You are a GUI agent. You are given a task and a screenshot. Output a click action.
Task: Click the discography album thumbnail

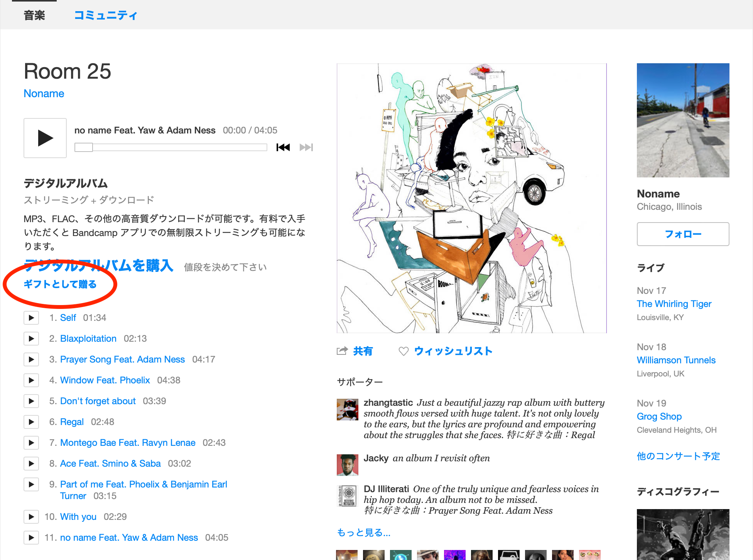point(683,535)
